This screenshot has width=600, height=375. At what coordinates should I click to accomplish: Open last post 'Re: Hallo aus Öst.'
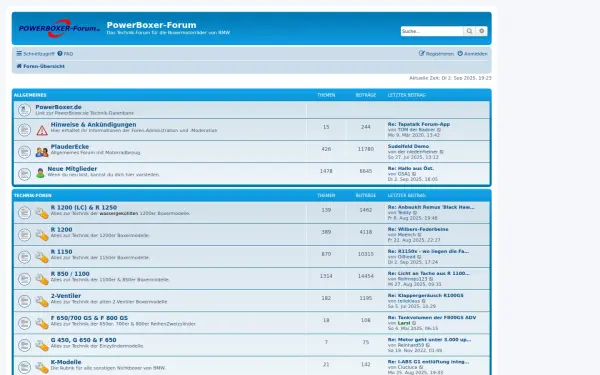(x=411, y=168)
